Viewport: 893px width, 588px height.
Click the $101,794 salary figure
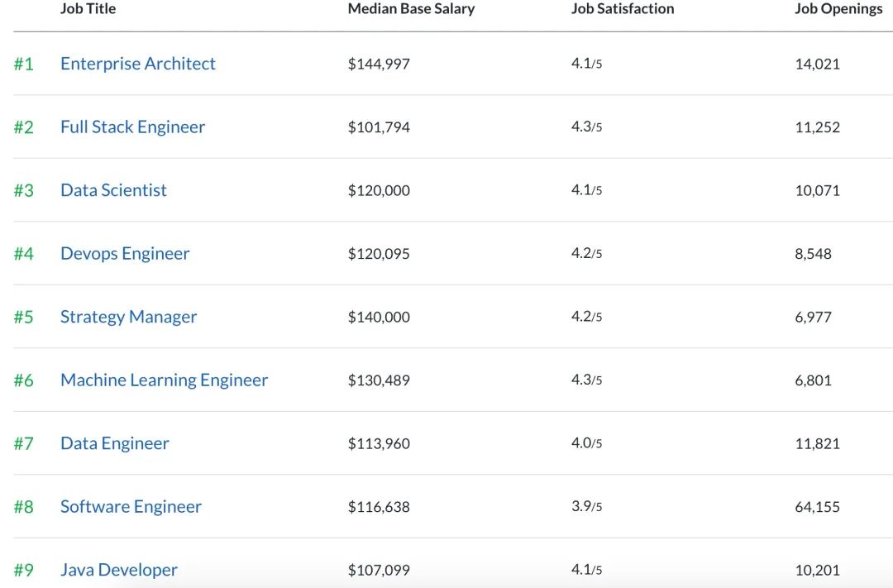pyautogui.click(x=379, y=127)
